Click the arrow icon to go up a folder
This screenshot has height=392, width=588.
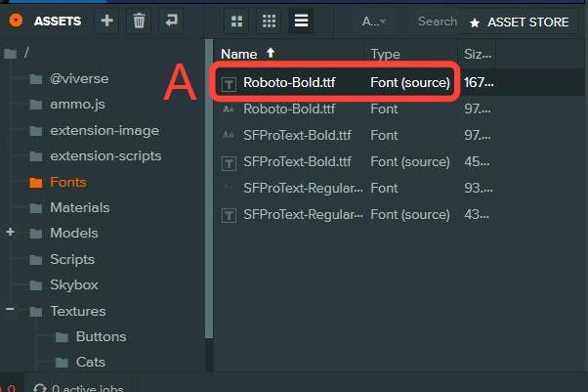click(172, 21)
